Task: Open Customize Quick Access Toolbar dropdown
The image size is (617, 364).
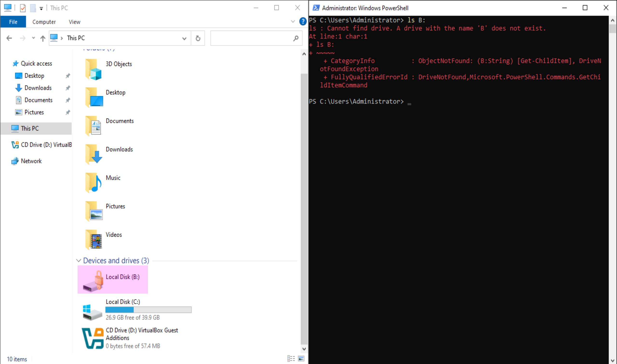Action: 41,9
